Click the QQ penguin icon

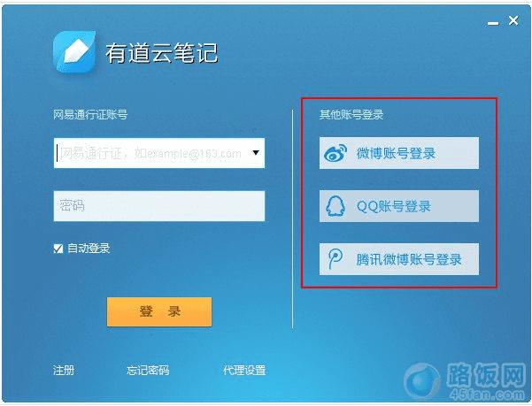[335, 206]
